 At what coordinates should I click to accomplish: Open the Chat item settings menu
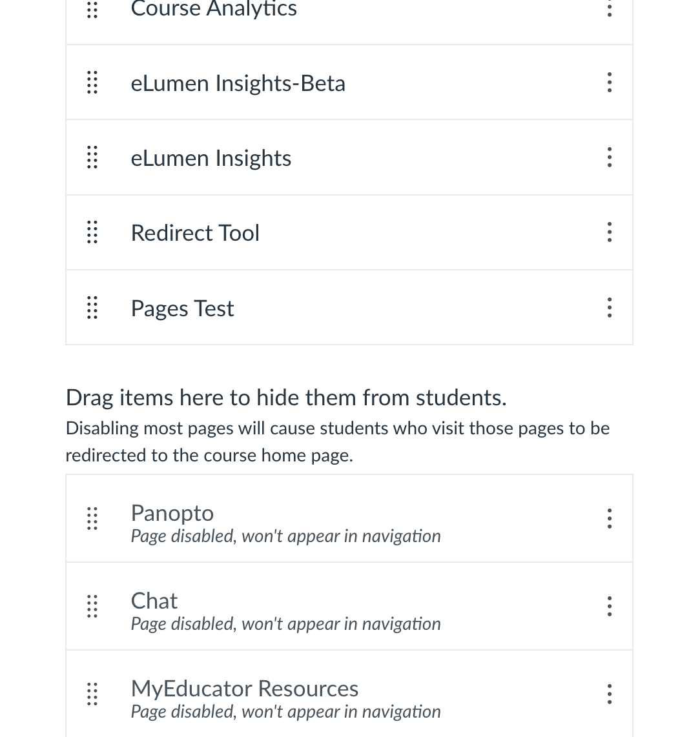609,606
